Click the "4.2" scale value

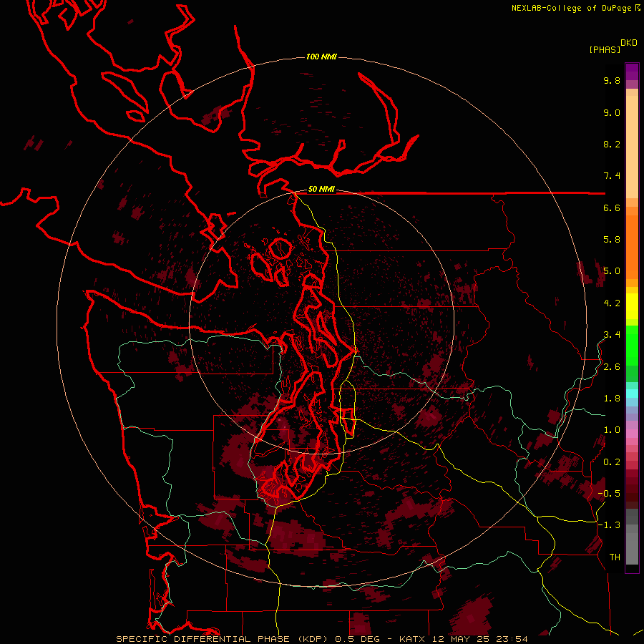(x=612, y=303)
